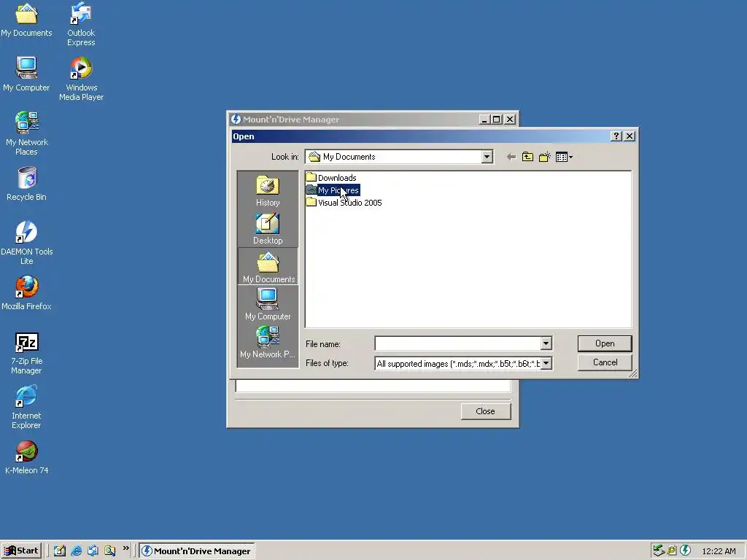Select the Mozilla Firefox desktop shortcut
The image size is (747, 560).
pyautogui.click(x=27, y=293)
